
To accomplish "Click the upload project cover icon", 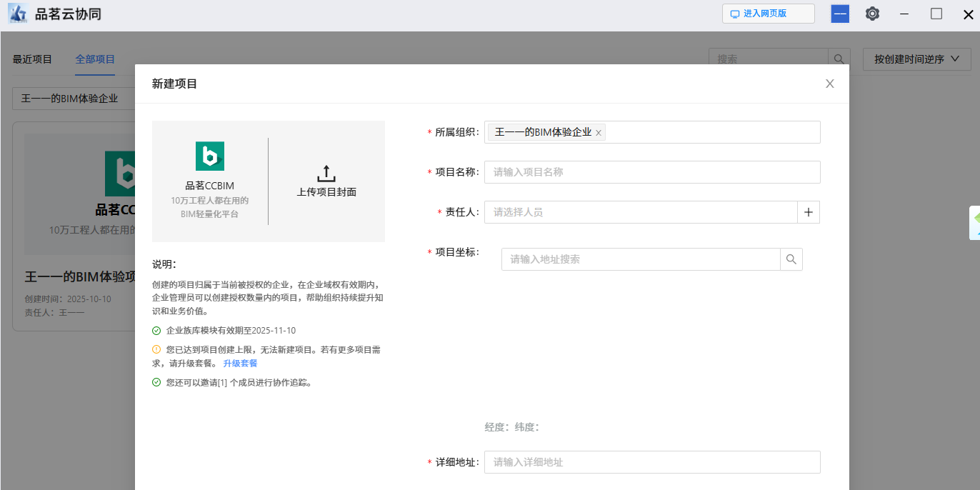I will pos(326,174).
